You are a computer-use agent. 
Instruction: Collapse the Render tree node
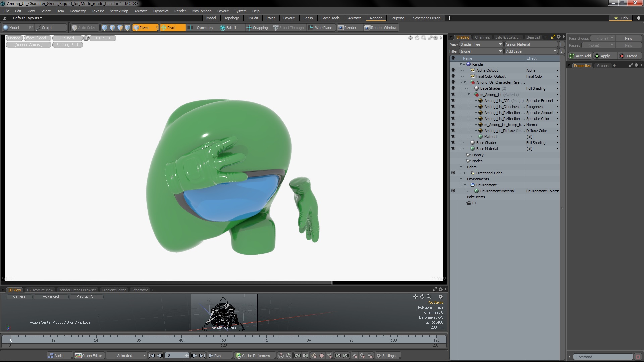click(x=461, y=64)
